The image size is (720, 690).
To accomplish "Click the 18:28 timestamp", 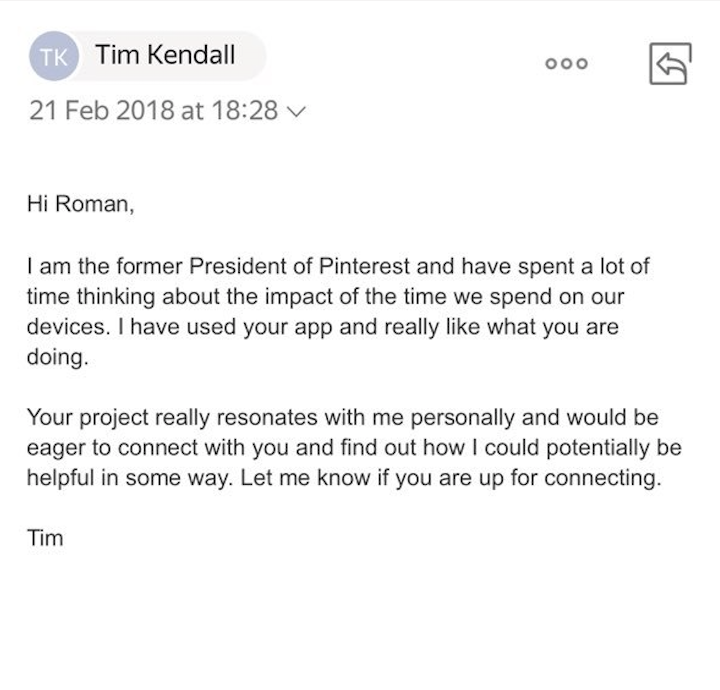I will [245, 111].
